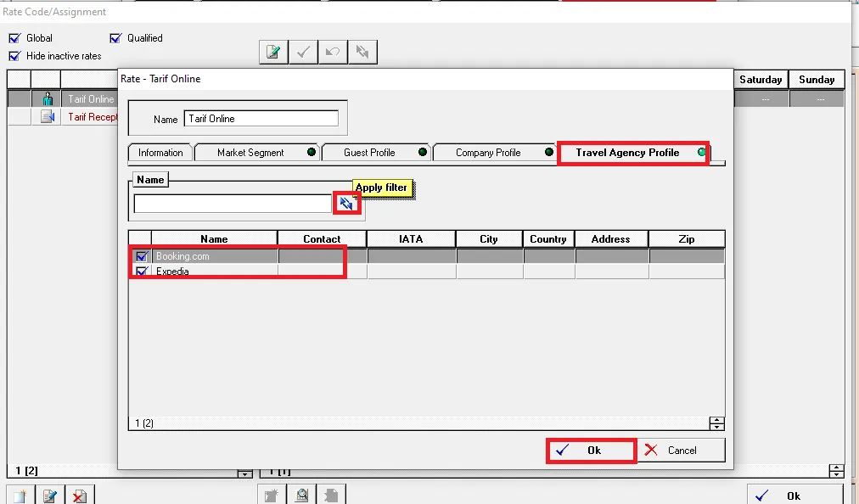This screenshot has width=859, height=504.
Task: Click the magnifier search icon at bottom
Action: click(x=302, y=496)
